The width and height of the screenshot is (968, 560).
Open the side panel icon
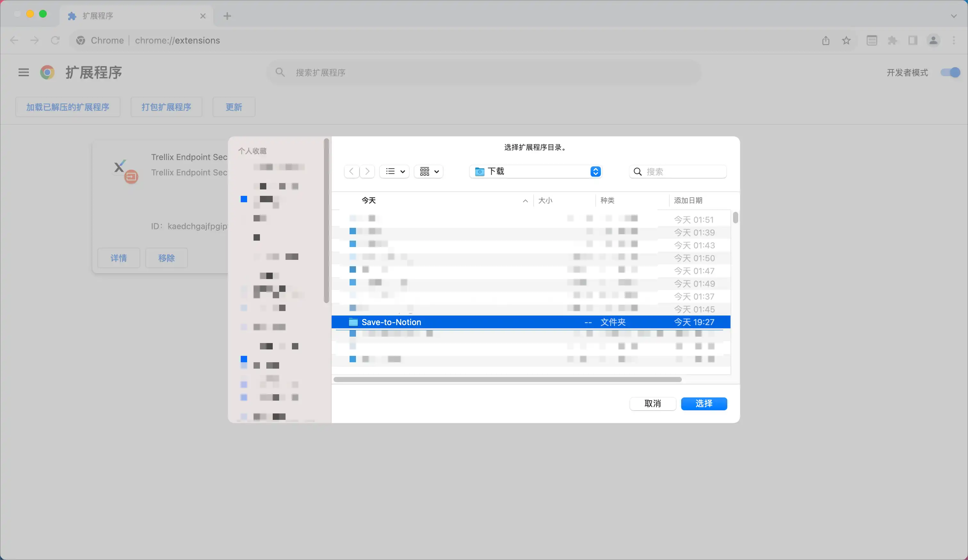[913, 40]
